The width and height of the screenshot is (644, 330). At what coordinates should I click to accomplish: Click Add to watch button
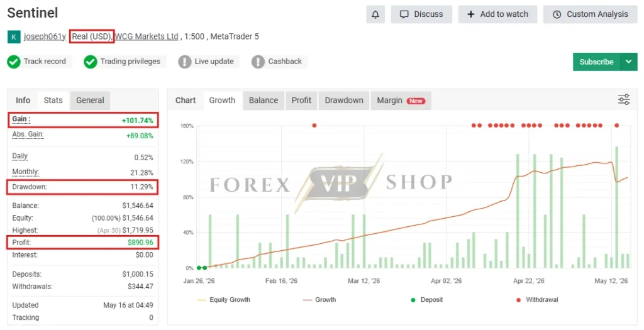[x=497, y=14]
